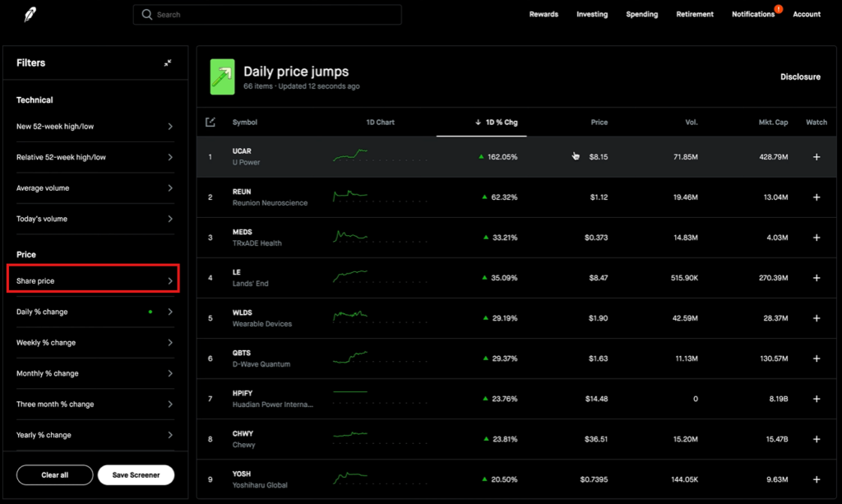Click the 1D Chart column header
Image resolution: width=842 pixels, height=504 pixels.
(x=380, y=123)
